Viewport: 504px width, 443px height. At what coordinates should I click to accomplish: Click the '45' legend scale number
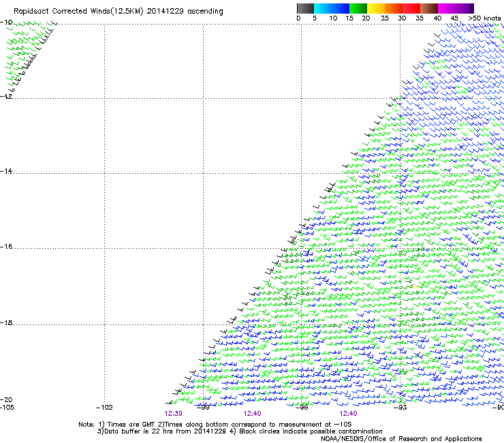[454, 18]
